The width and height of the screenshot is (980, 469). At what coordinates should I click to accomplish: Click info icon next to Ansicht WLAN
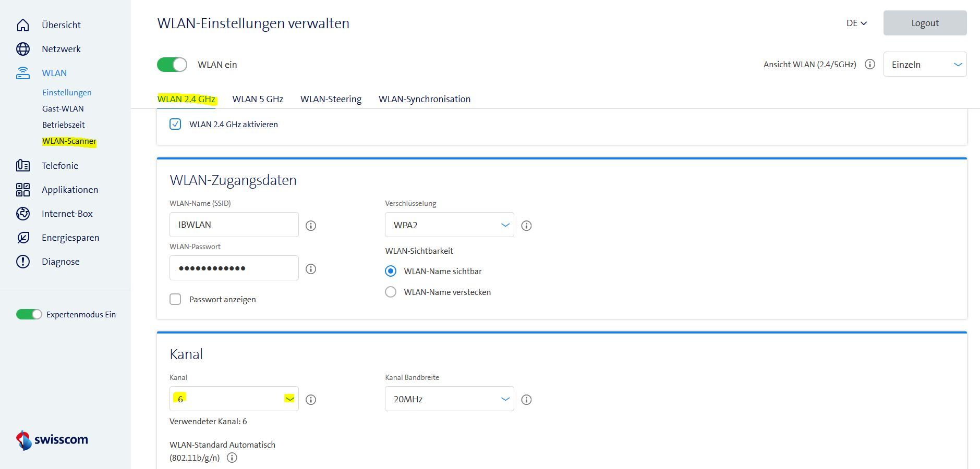point(870,64)
